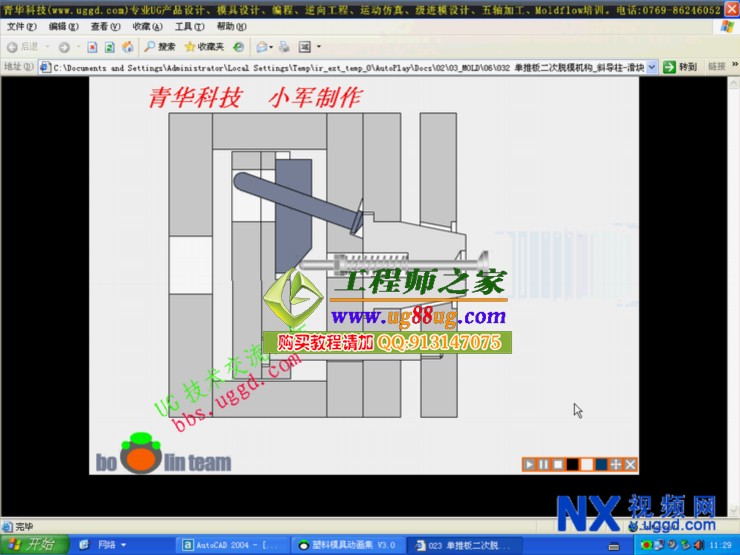Open the 工具(T) menu
Screen dimensions: 740x555
click(189, 27)
